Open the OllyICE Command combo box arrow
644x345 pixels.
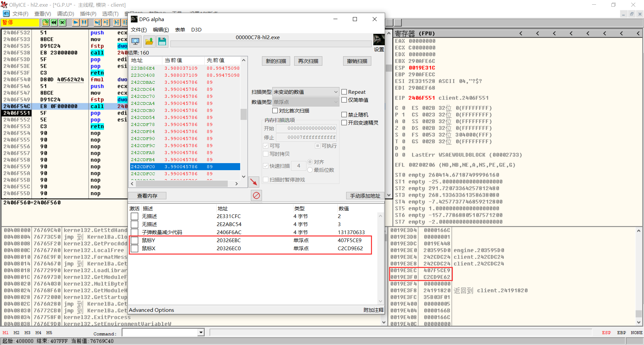[201, 333]
